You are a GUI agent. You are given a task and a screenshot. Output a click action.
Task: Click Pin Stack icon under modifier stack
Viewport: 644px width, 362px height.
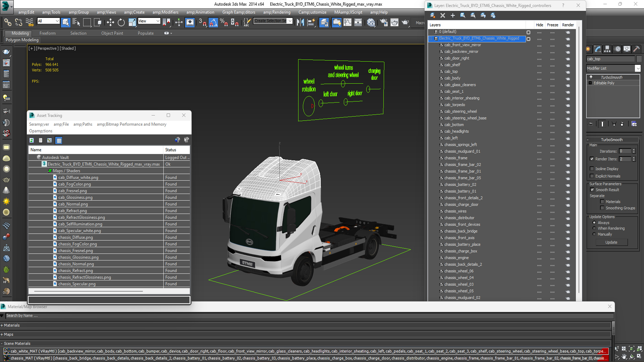591,124
